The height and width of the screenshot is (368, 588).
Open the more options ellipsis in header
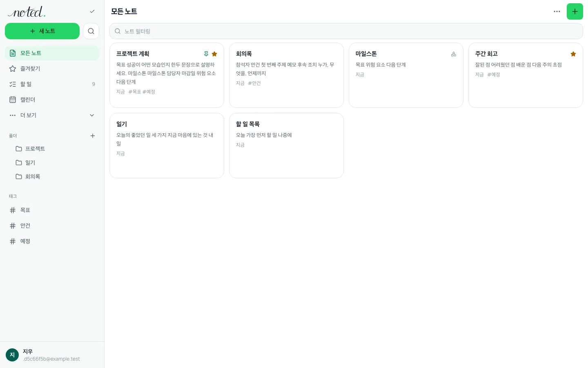[557, 11]
